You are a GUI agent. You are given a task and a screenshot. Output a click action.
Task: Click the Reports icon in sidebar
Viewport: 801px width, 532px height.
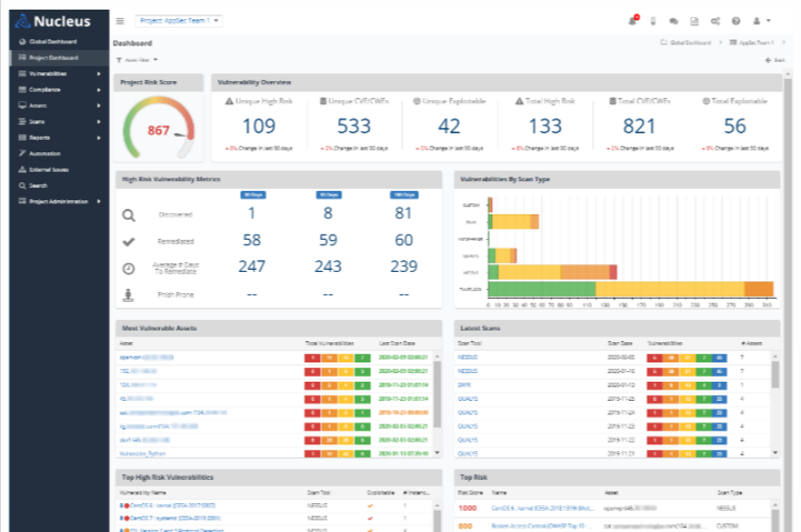tap(22, 138)
